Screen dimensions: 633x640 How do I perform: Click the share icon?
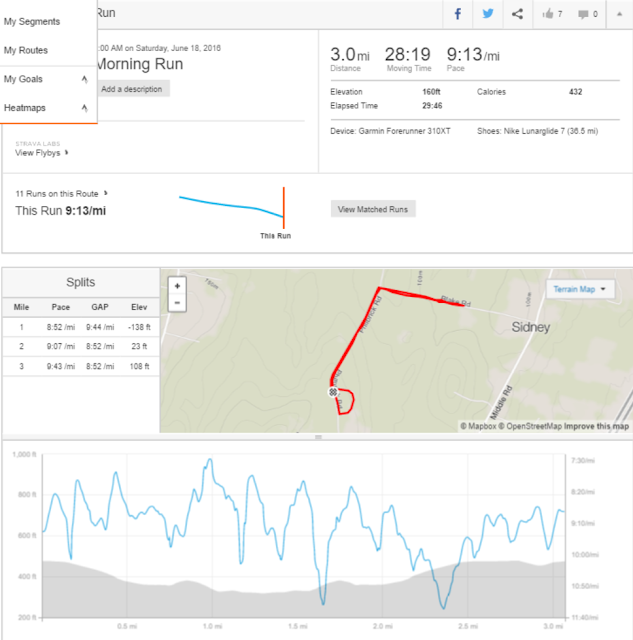[x=517, y=14]
